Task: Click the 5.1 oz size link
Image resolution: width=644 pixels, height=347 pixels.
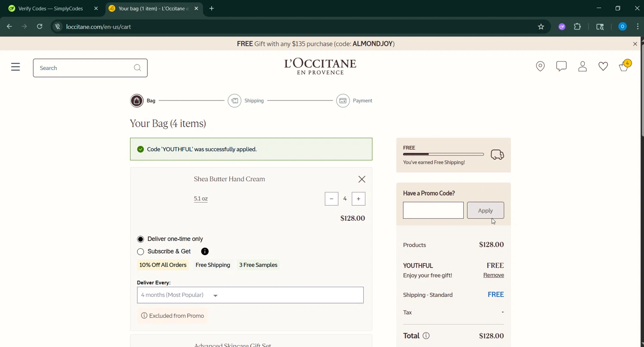Action: click(x=200, y=198)
